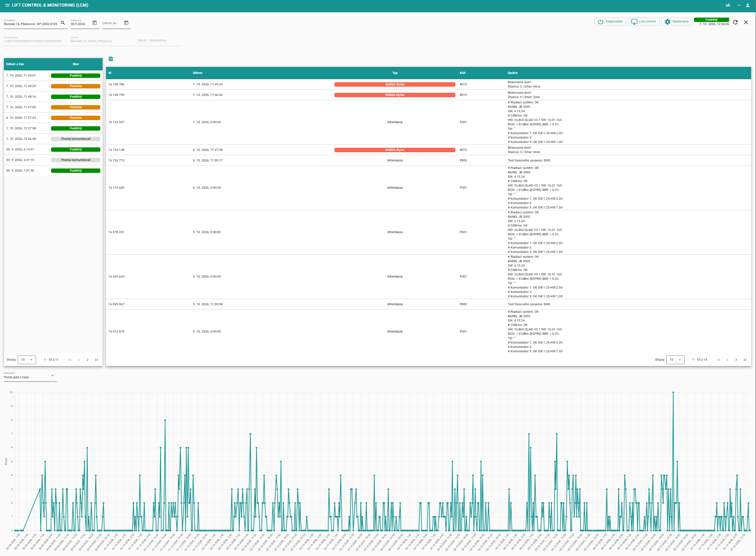Sort by Dátum a čas column header
This screenshot has width=756, height=556.
pos(15,64)
